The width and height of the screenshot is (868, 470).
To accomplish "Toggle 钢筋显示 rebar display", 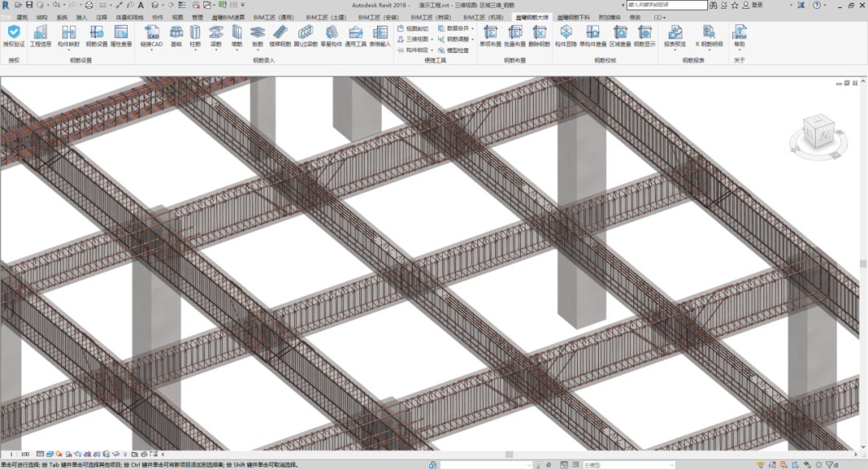I will [645, 36].
